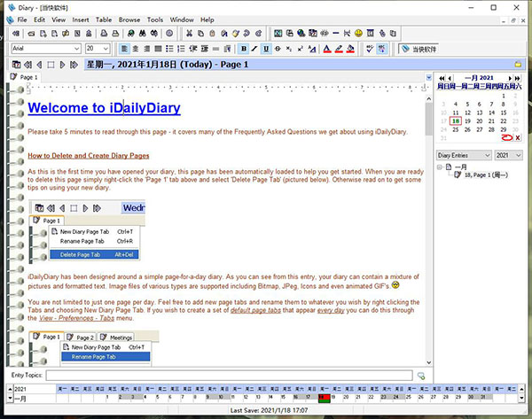532x419 pixels.
Task: Apply strikethrough formatting
Action: (x=278, y=49)
